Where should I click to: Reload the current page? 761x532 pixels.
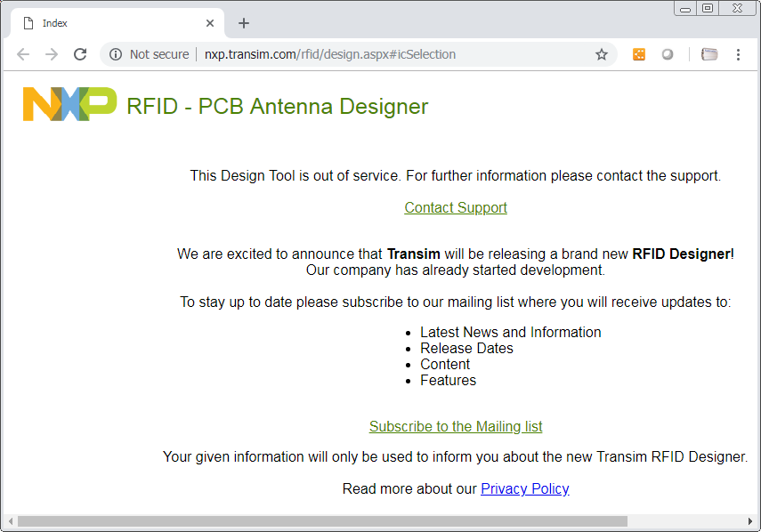tap(80, 54)
